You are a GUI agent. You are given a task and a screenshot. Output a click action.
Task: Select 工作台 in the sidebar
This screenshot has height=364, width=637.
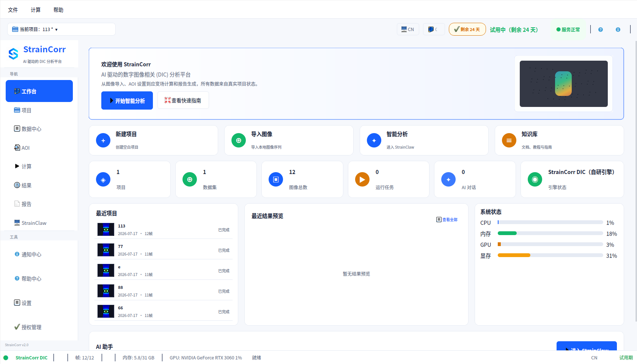pos(39,91)
